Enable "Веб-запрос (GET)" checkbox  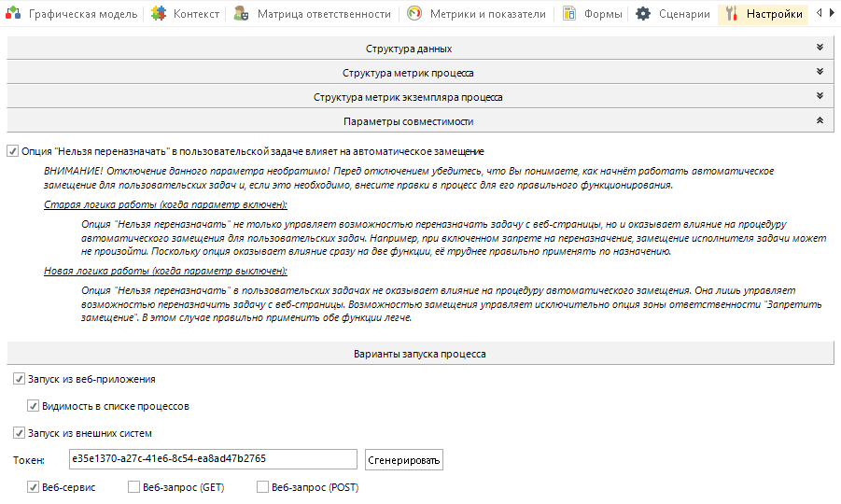pyautogui.click(x=133, y=487)
